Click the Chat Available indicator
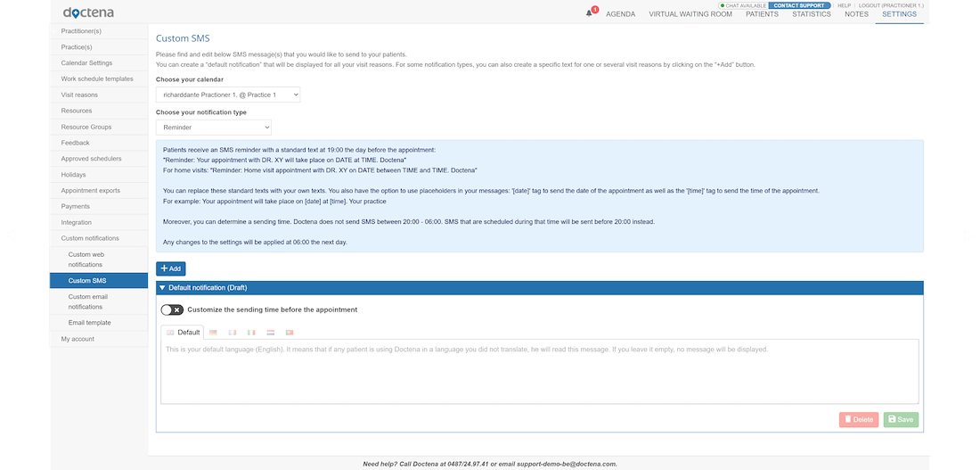This screenshot has width=980, height=470. point(742,5)
